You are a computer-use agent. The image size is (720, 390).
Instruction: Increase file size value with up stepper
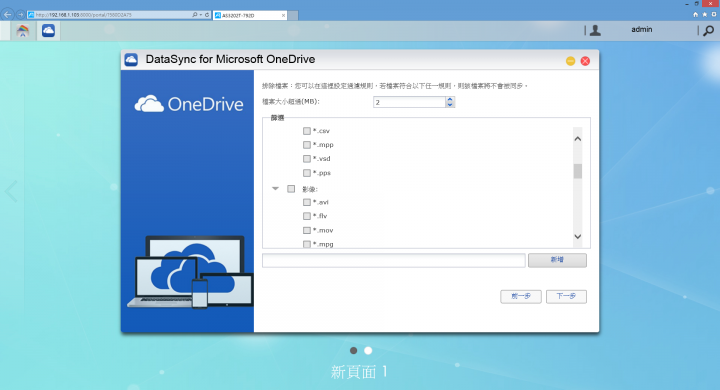click(x=450, y=99)
